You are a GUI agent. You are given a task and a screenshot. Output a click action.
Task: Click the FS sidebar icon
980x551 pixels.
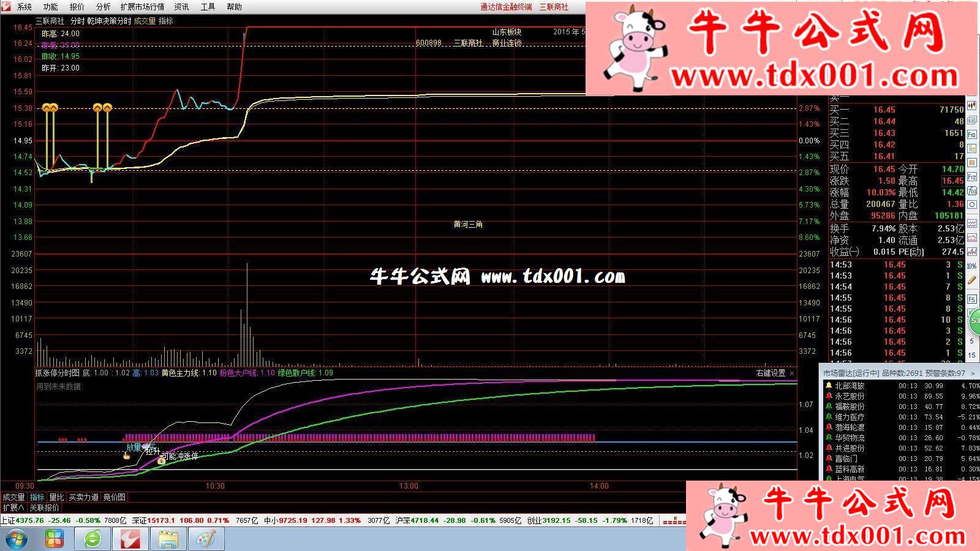click(x=971, y=299)
